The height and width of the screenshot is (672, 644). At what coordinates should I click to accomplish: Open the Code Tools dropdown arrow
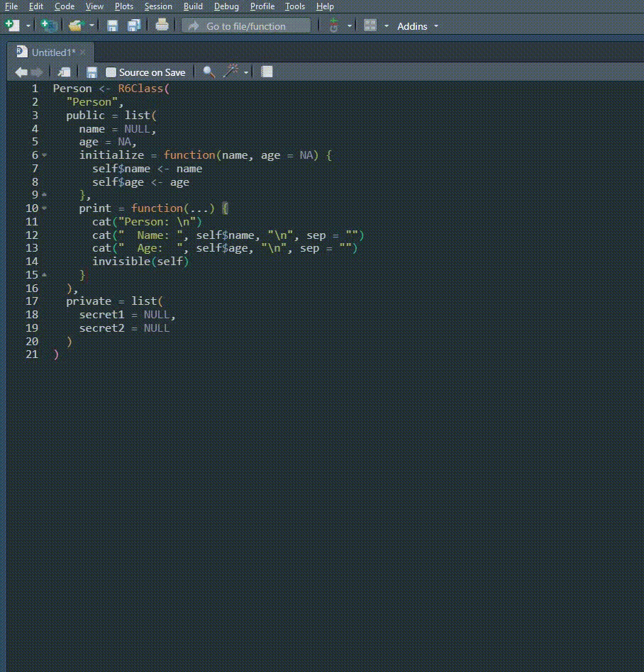pyautogui.click(x=245, y=72)
